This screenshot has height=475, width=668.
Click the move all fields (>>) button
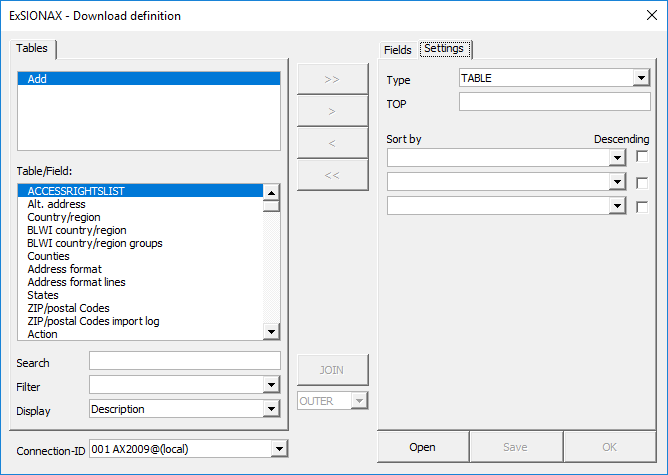[332, 79]
